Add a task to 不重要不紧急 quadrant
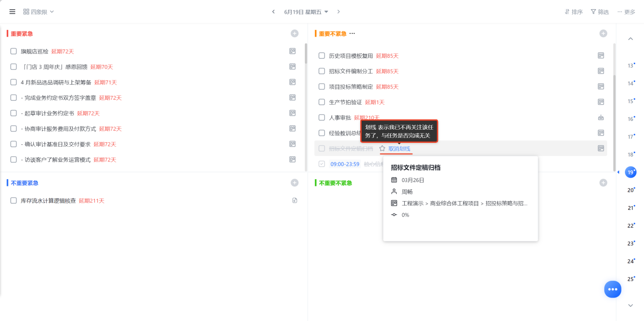 point(603,183)
